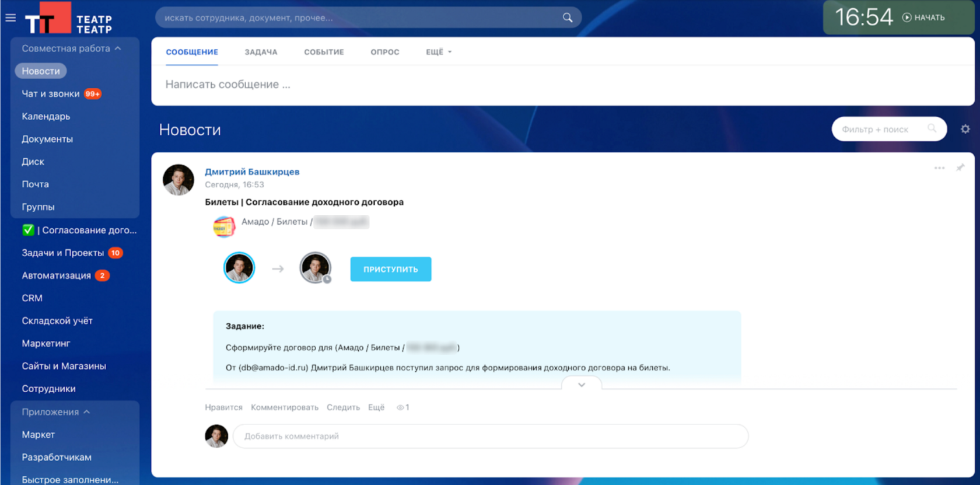980x485 pixels.
Task: Start the workday with Начать button
Action: pos(923,18)
